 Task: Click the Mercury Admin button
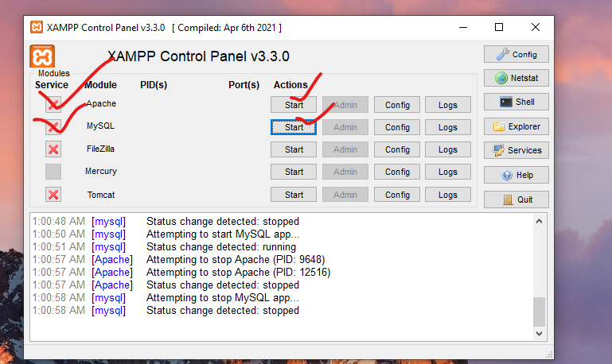[345, 172]
